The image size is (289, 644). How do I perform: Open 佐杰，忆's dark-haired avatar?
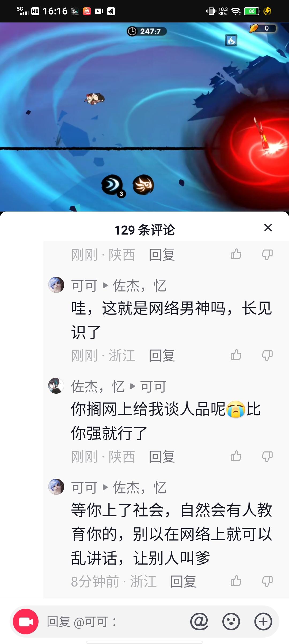pos(56,386)
